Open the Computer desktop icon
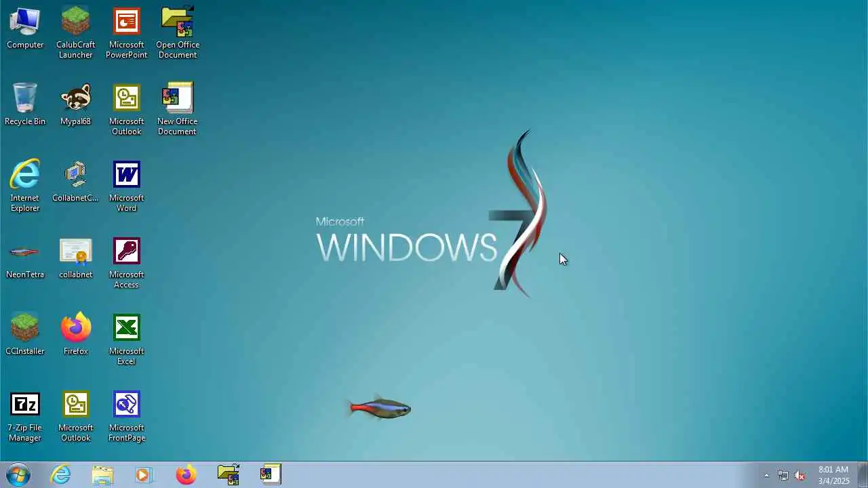This screenshot has width=868, height=488. click(x=25, y=28)
